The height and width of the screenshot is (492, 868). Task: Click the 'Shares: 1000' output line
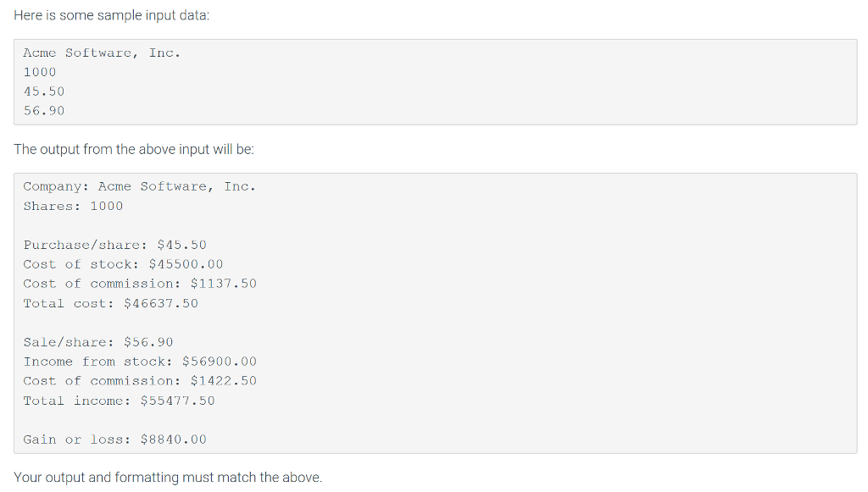coord(73,206)
